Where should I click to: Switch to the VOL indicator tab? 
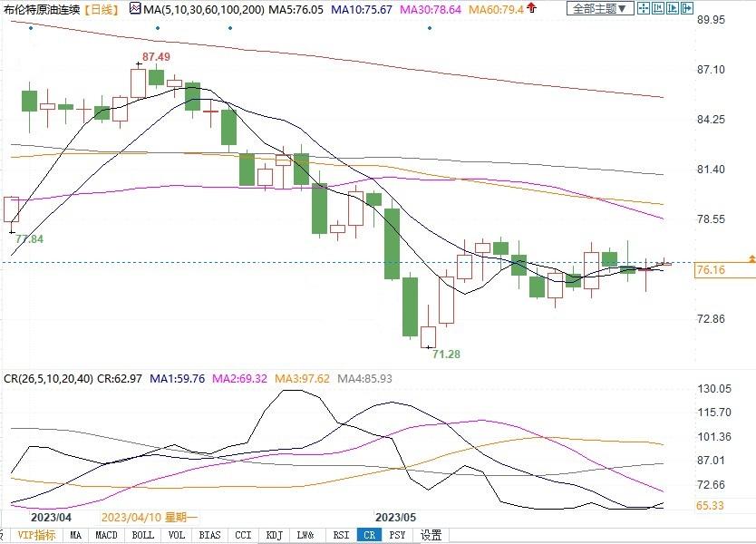pos(177,535)
